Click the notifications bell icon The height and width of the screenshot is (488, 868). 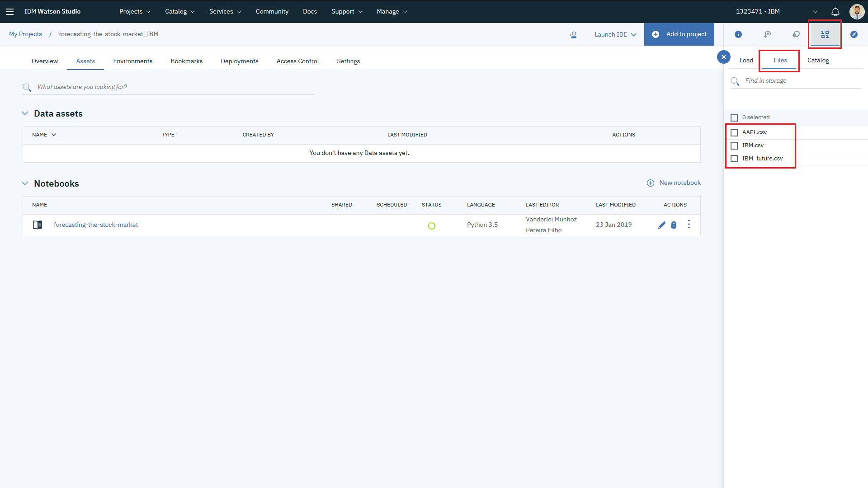(835, 12)
